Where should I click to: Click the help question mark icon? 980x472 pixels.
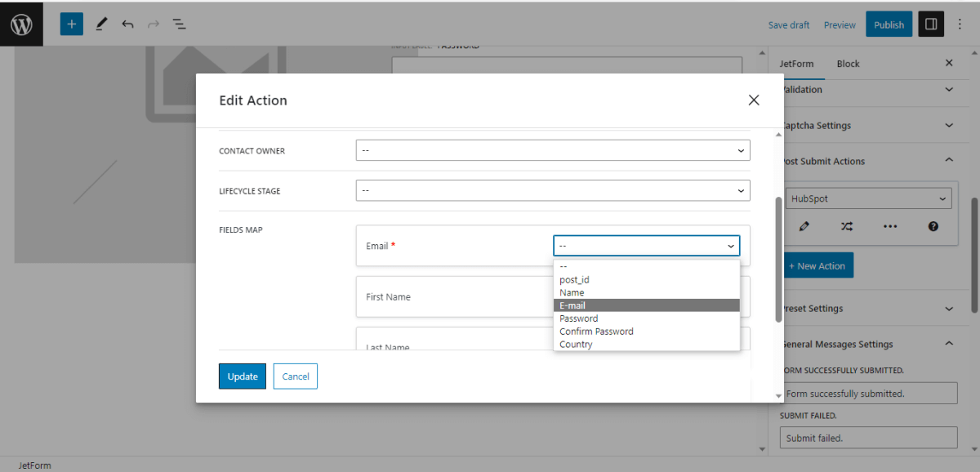[x=933, y=226]
